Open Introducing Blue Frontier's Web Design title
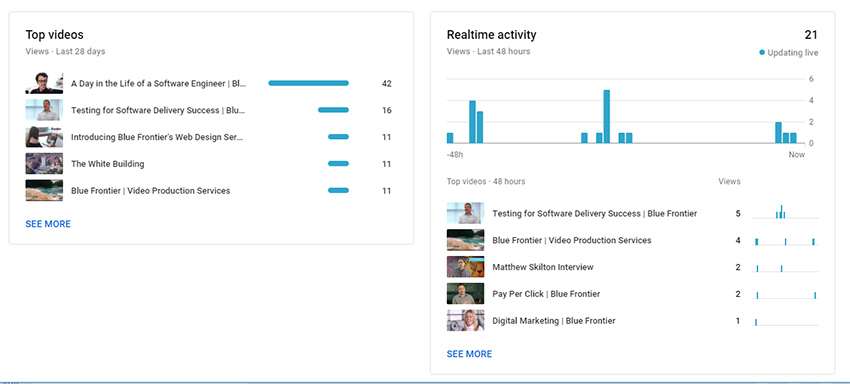Image resolution: width=850 pixels, height=384 pixels. [157, 137]
